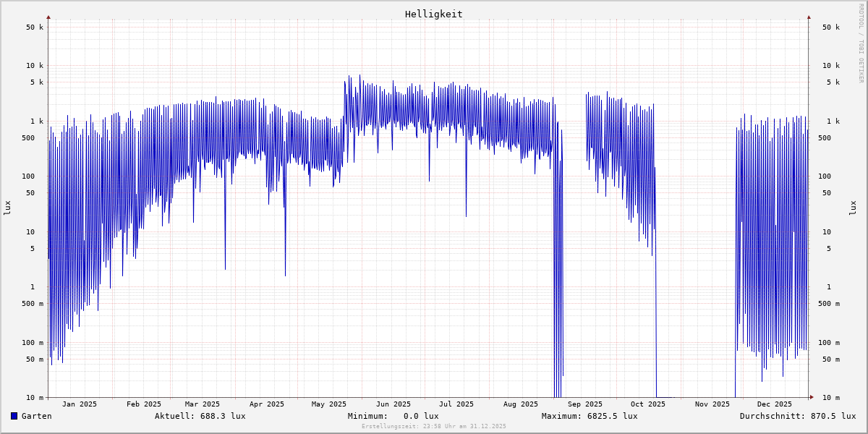Screen dimensions: 868x434
Task: Click the red arrow at the x-axis end
Action: pyautogui.click(x=811, y=397)
